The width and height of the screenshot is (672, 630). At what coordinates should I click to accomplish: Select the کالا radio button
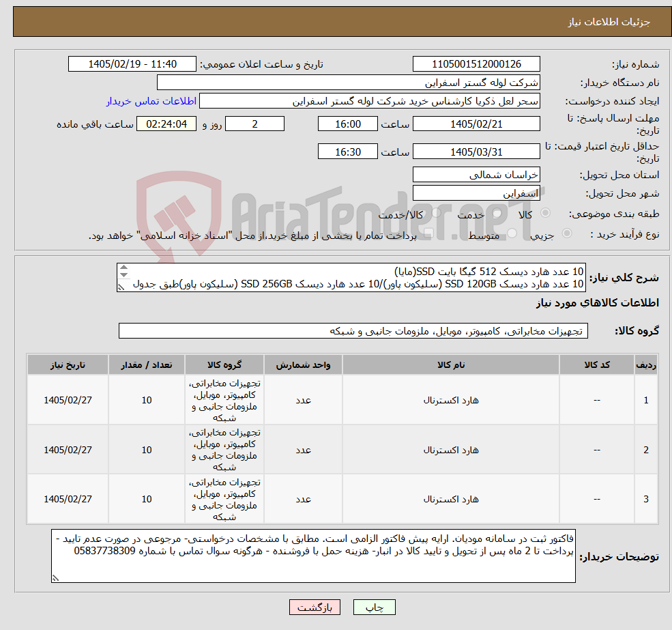click(x=546, y=213)
